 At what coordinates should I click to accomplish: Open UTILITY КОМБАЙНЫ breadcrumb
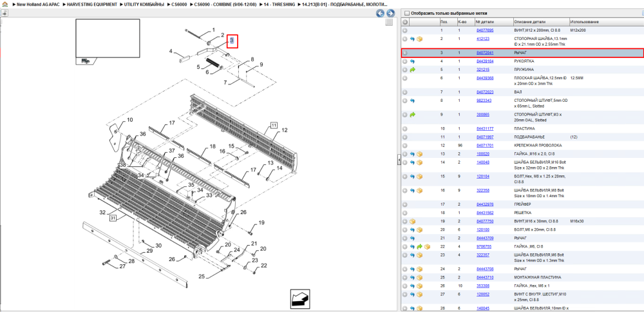pyautogui.click(x=144, y=4)
